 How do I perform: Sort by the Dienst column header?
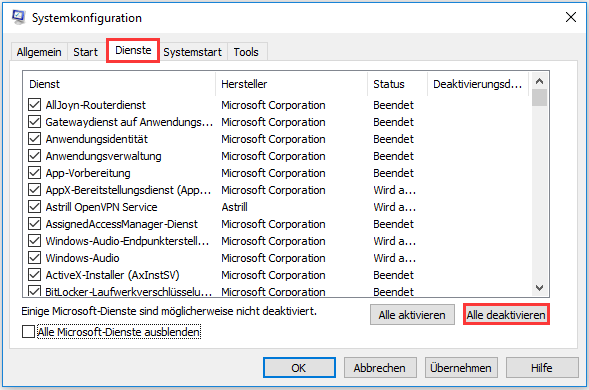pos(119,84)
